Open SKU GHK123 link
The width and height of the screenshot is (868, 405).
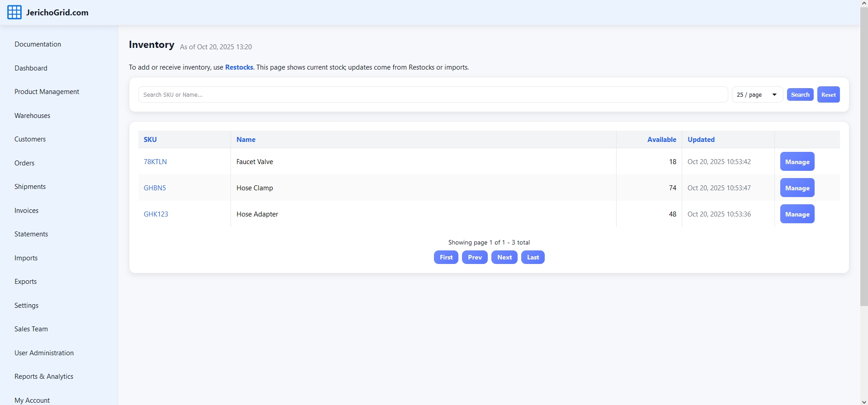[x=156, y=214]
